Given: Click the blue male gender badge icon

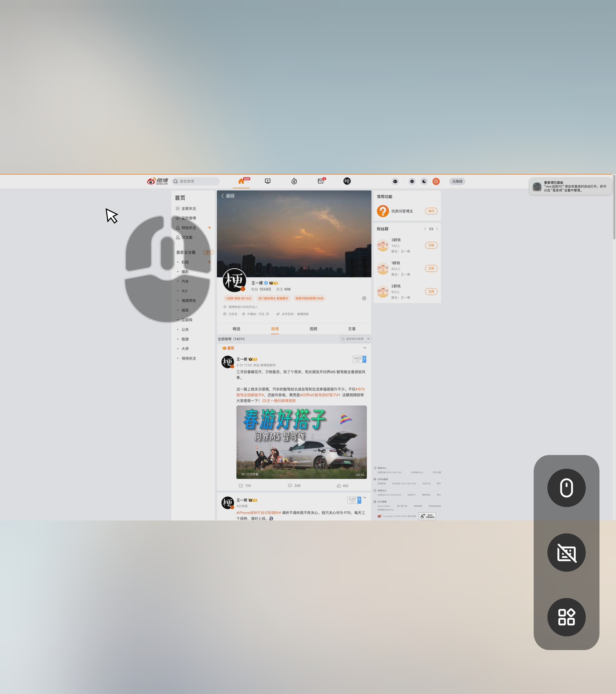Looking at the screenshot, I should tap(266, 283).
